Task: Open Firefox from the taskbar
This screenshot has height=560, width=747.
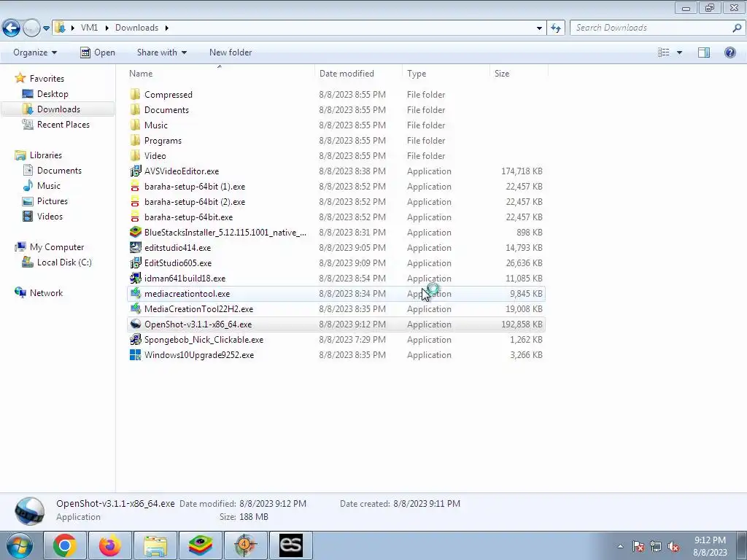Action: [x=109, y=545]
